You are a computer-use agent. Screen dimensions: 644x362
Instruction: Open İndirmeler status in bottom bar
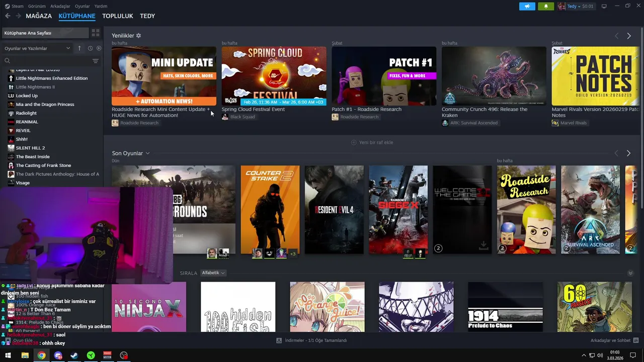[x=311, y=340]
